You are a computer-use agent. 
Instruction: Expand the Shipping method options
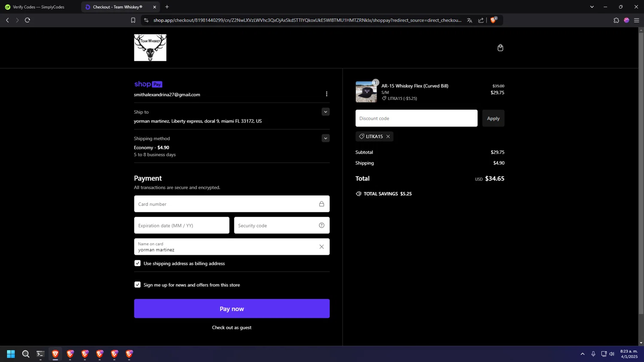point(325,139)
